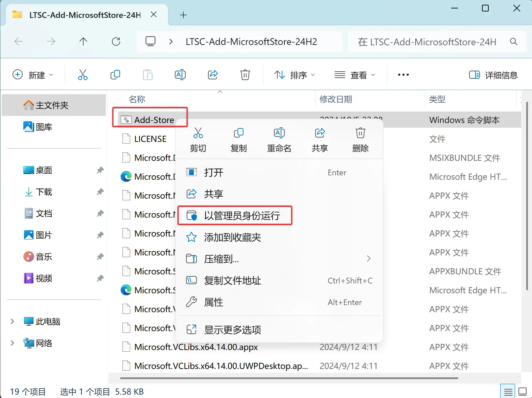532x398 pixels.
Task: Expand the 网络 tree node
Action: pyautogui.click(x=13, y=343)
